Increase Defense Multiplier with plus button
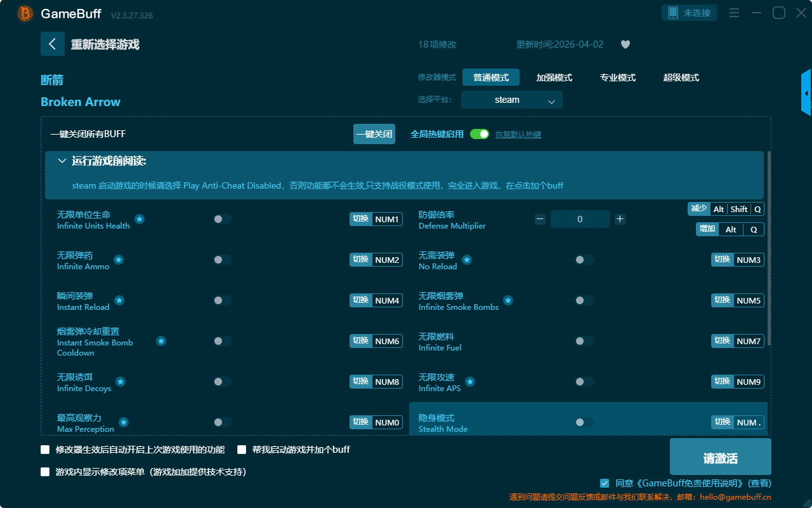This screenshot has height=508, width=812. coord(620,219)
